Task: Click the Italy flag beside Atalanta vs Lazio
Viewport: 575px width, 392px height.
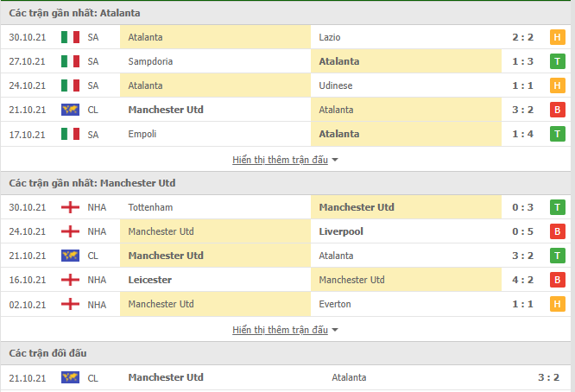Action: pos(70,37)
